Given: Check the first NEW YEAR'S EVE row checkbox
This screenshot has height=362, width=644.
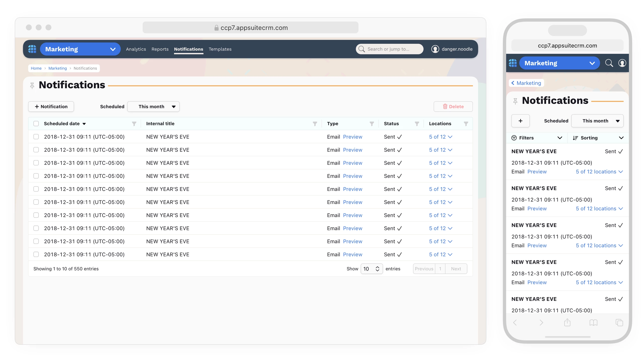Looking at the screenshot, I should coord(36,137).
